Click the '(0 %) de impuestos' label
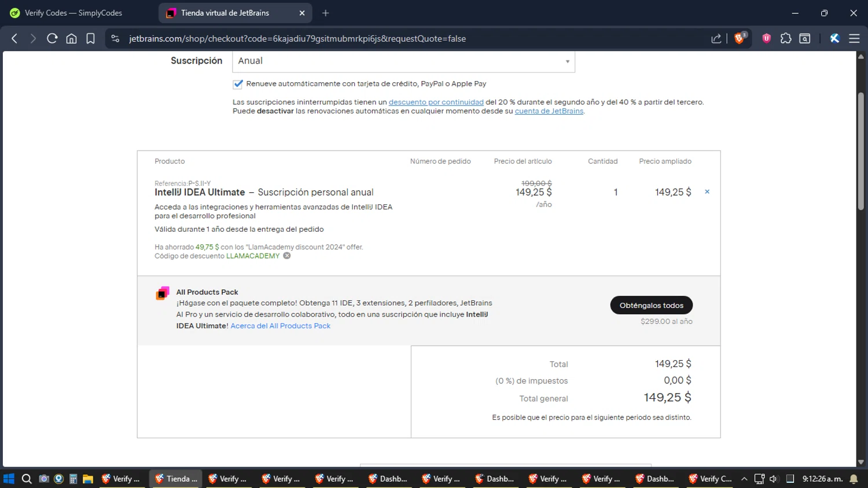This screenshot has height=488, width=868. click(x=531, y=381)
